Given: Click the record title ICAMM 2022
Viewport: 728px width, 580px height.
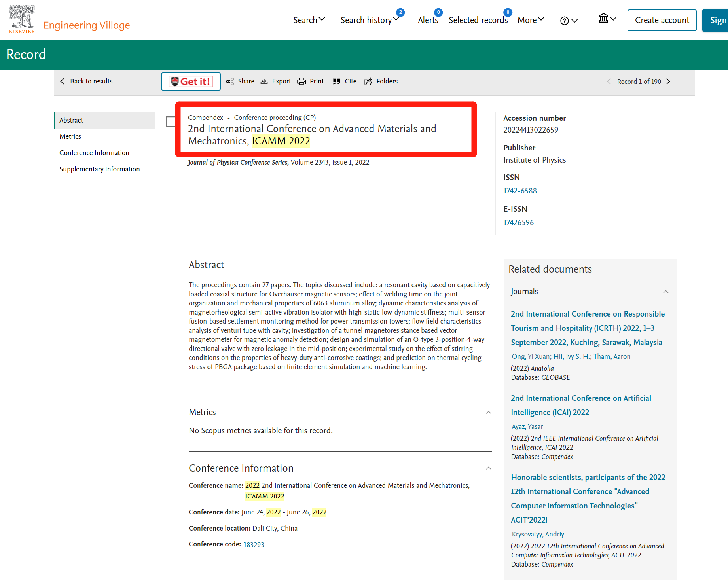Looking at the screenshot, I should [x=312, y=135].
